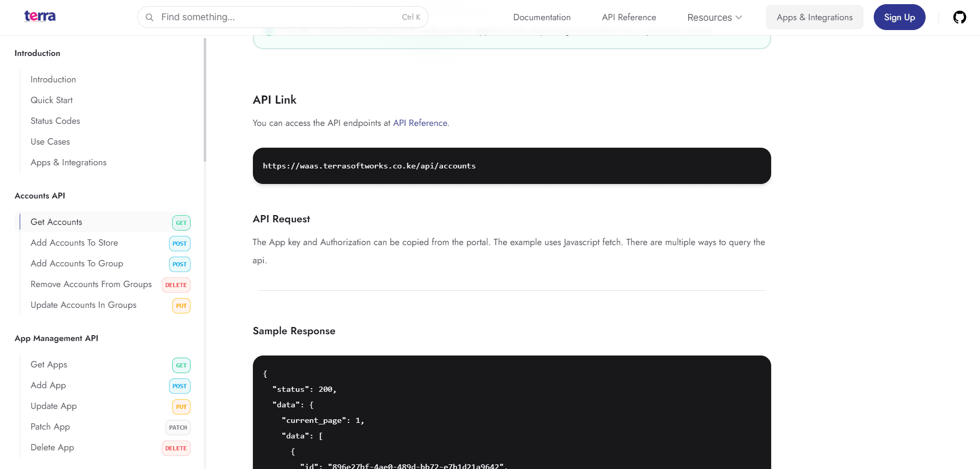Click the search magnifier icon

coord(149,18)
